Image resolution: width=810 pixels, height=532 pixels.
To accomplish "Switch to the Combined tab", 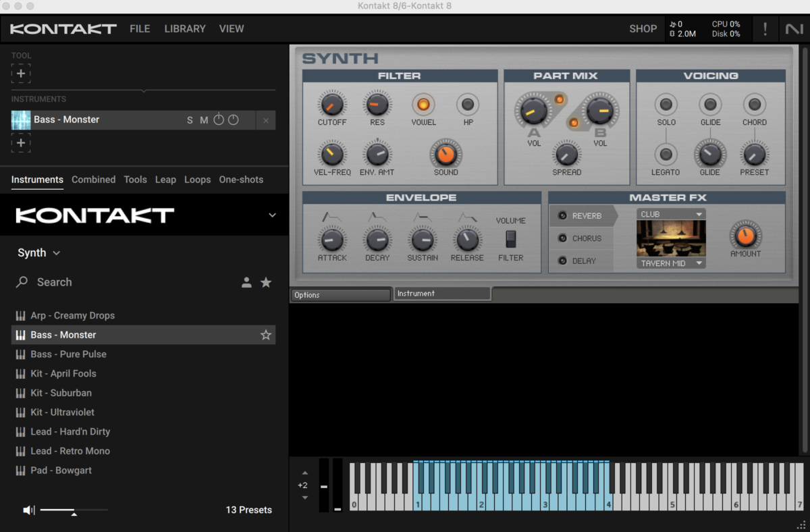I will point(93,180).
